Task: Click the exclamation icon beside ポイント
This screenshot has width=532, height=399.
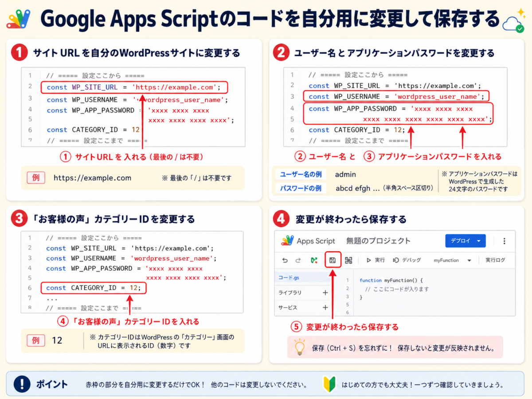Action: coord(22,384)
